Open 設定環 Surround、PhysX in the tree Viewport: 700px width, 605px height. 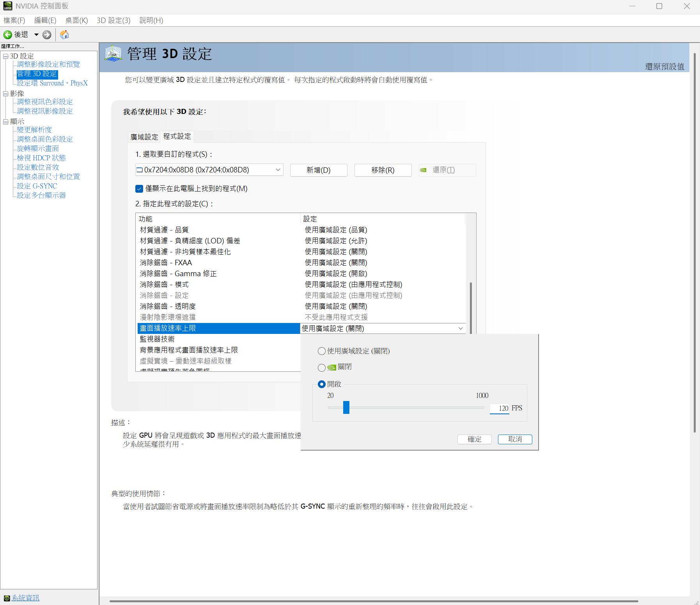click(x=52, y=83)
